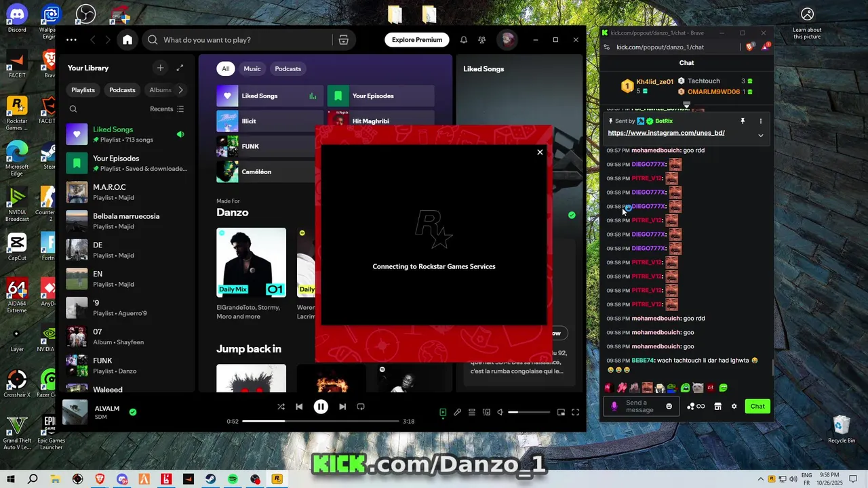This screenshot has height=488, width=868.
Task: Open Liked Songs playlist in library sidebar
Action: click(127, 134)
